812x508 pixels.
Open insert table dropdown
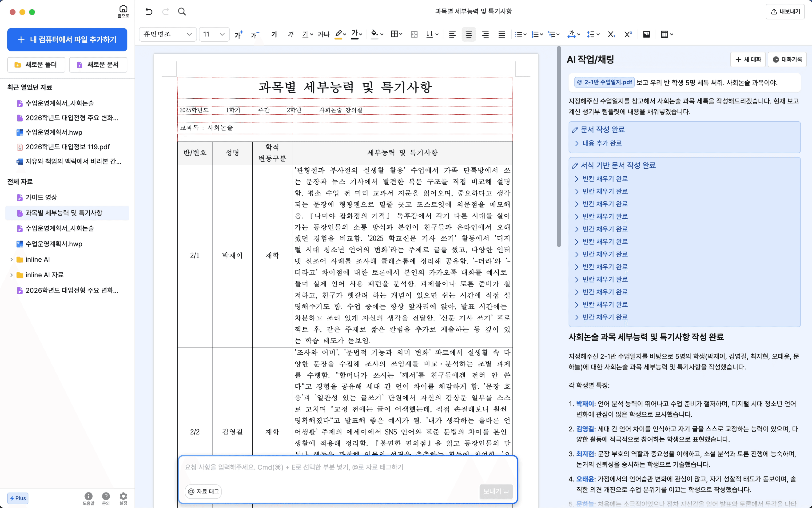tap(667, 34)
